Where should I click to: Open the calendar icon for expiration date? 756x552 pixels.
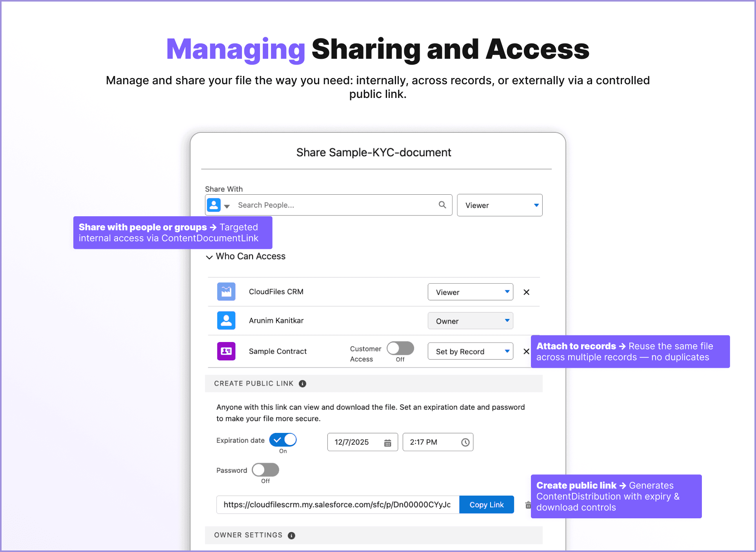tap(388, 442)
